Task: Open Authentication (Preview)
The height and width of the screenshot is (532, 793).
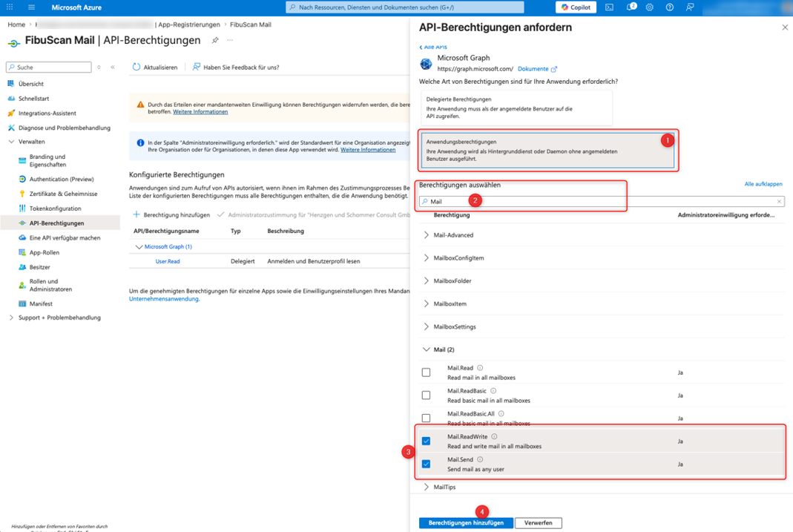Action: pyautogui.click(x=61, y=179)
